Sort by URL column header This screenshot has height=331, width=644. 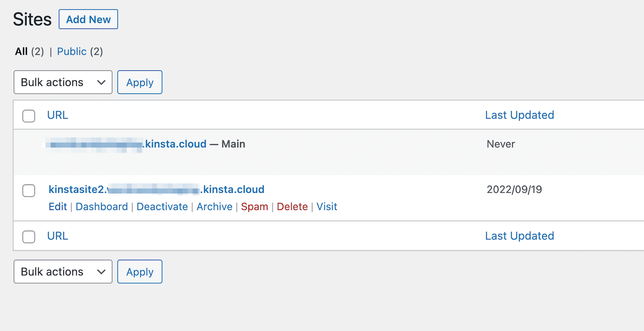(57, 115)
